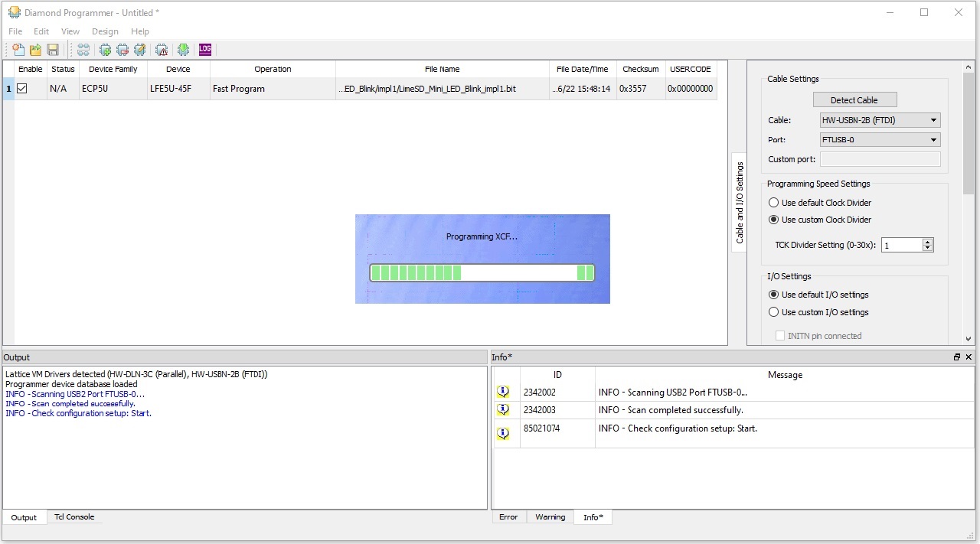Click the Add Device chip icon
This screenshot has height=544, width=980.
tap(105, 50)
